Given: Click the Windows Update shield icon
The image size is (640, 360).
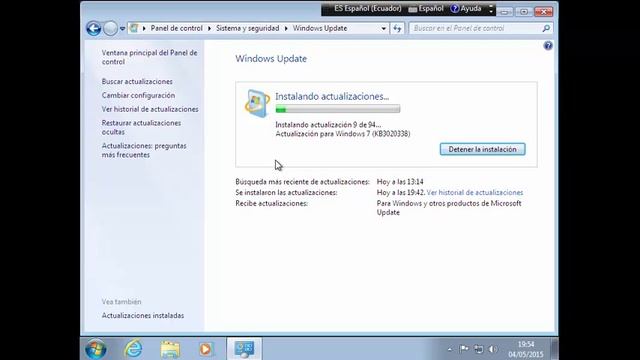Looking at the screenshot, I should 257,103.
